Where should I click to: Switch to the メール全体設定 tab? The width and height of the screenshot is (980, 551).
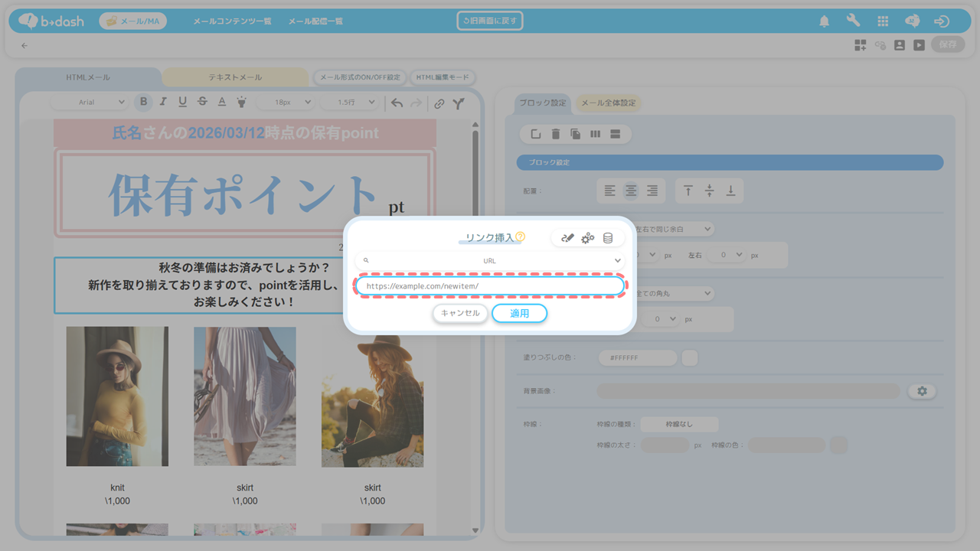pos(608,103)
